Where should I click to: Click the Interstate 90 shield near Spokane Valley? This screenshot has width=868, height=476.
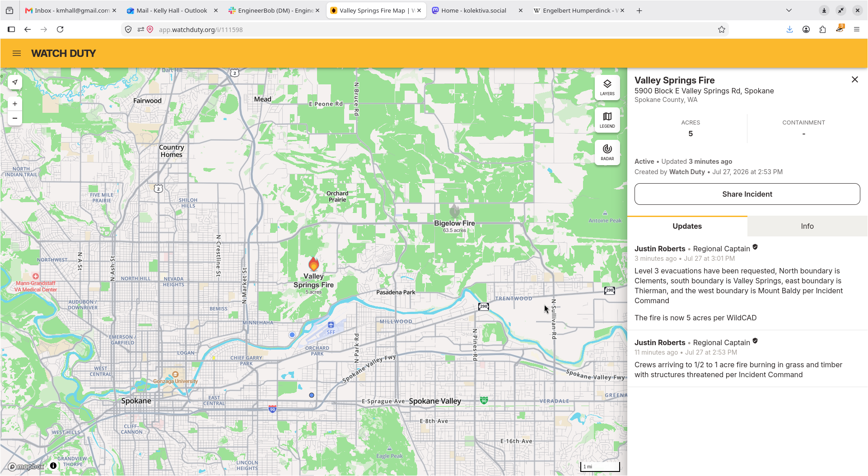[484, 400]
